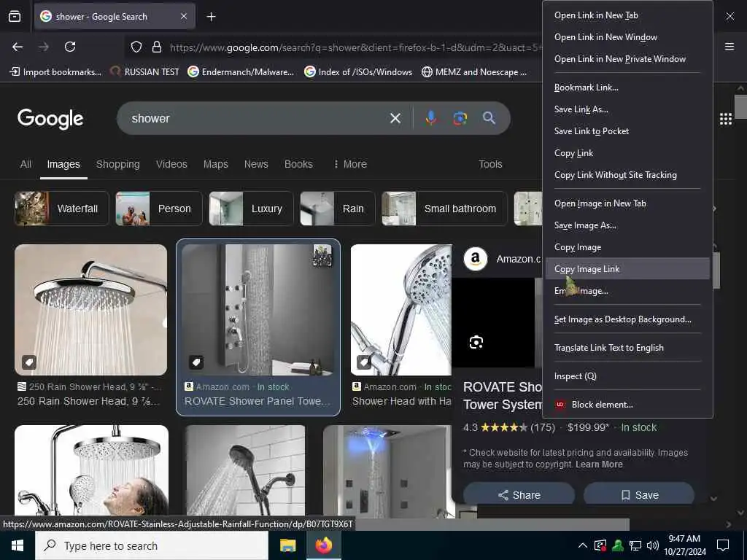
Task: Filter images by Luxury chip
Action: tap(251, 209)
